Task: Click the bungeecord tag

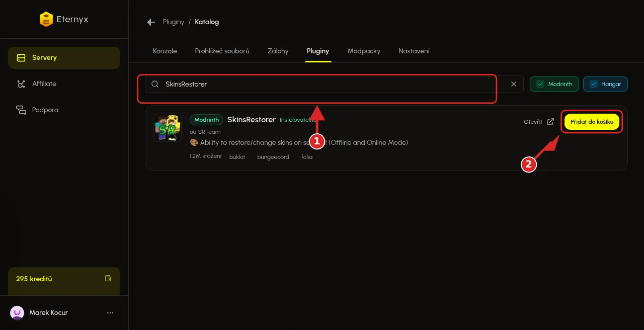Action: pos(273,157)
